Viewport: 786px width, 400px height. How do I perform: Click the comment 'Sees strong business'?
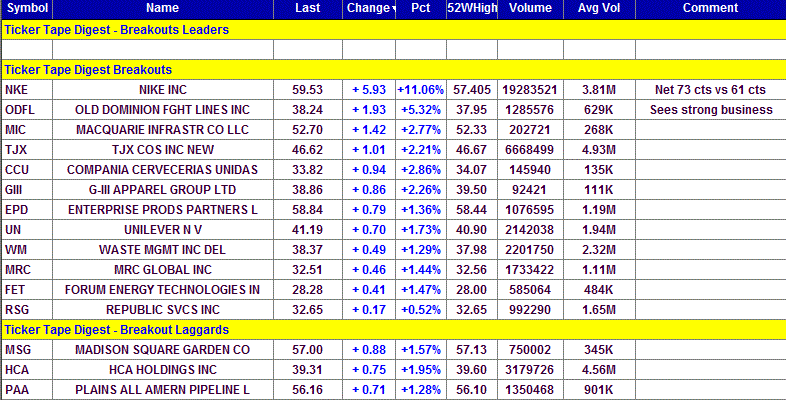(711, 110)
